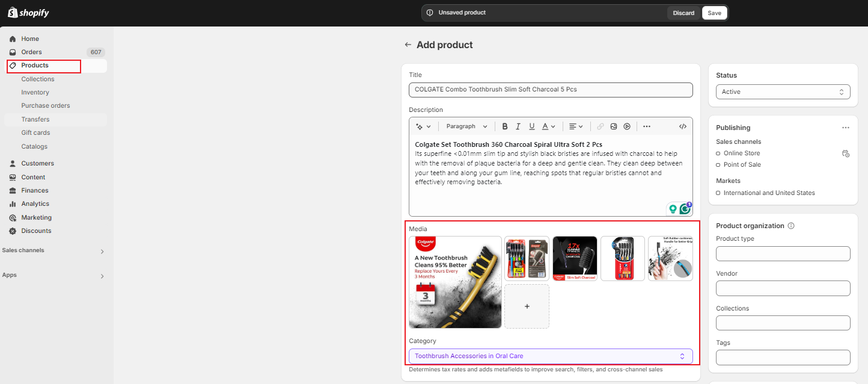The height and width of the screenshot is (384, 868).
Task: Go to the Orders section
Action: [31, 52]
